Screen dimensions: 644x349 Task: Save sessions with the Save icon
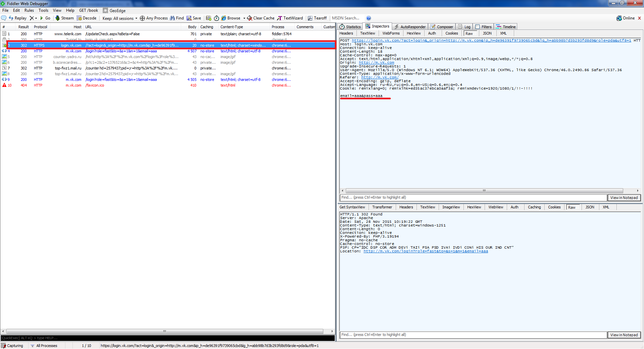[x=194, y=18]
